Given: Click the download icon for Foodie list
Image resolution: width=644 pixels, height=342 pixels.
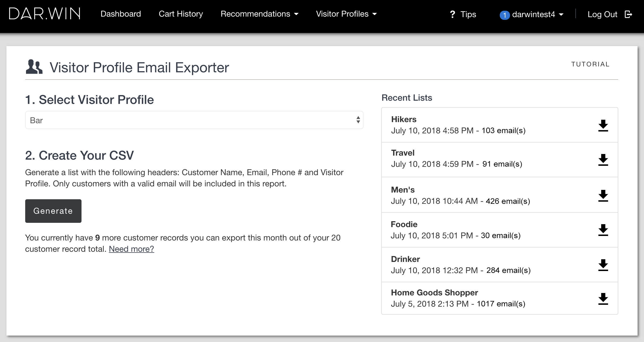Looking at the screenshot, I should 604,230.
